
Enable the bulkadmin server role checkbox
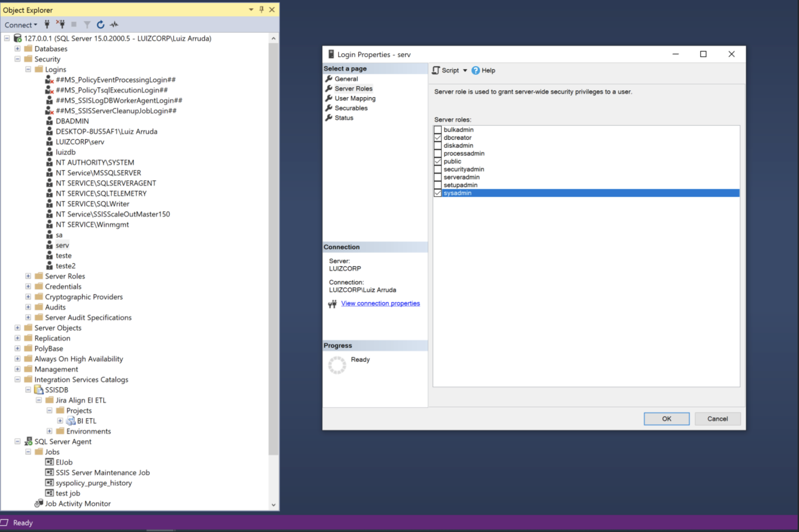(438, 129)
